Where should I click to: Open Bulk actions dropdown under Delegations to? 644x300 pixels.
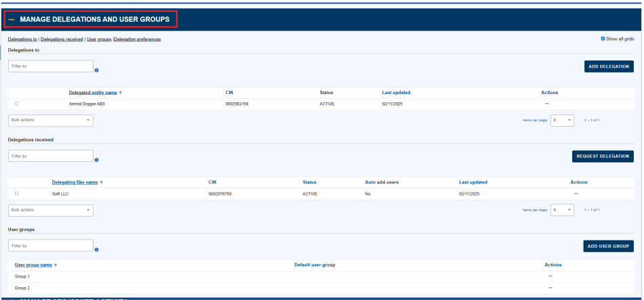coord(51,121)
